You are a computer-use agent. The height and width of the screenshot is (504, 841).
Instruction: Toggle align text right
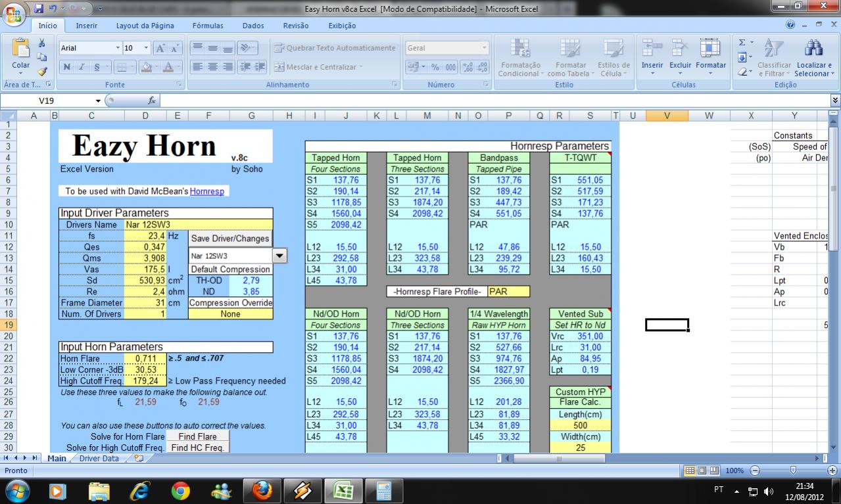[x=228, y=66]
